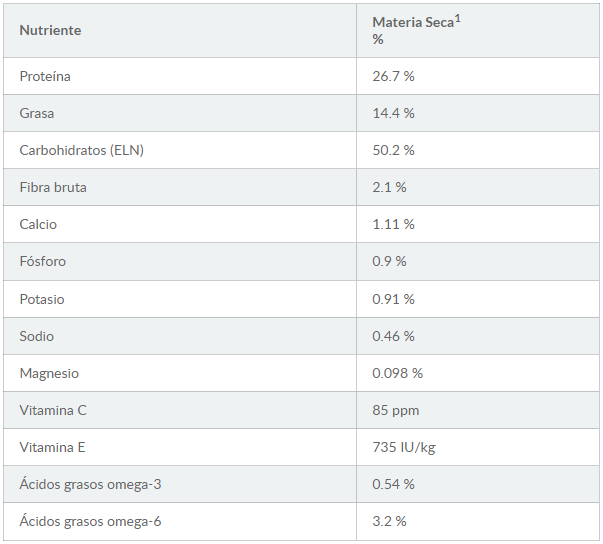Select the Ácidos grasos omega-3 label
Screen dimensions: 603x544
[90, 484]
